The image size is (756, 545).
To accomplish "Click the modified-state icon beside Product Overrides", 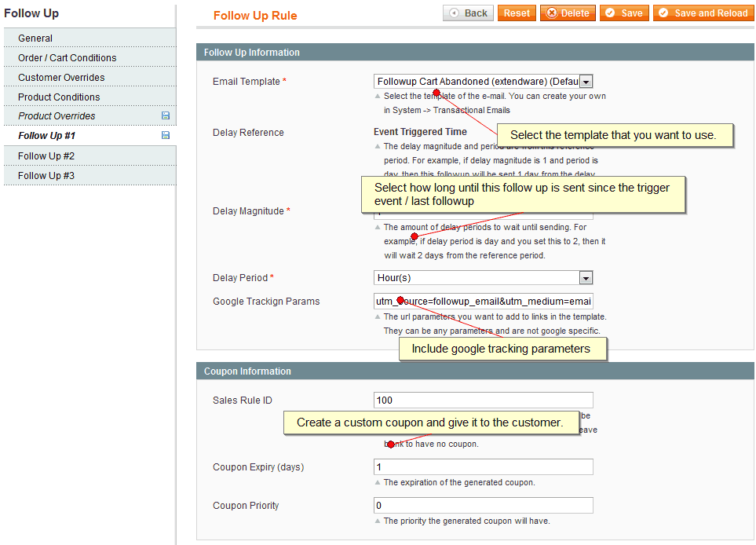I will (165, 115).
